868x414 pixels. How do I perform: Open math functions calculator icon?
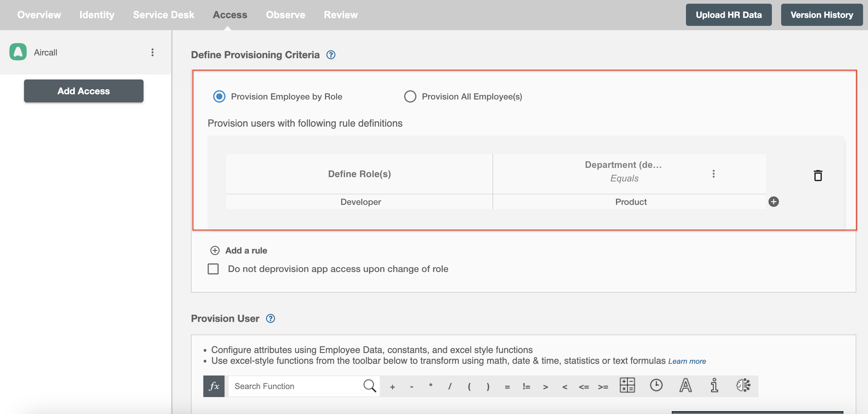tap(627, 385)
